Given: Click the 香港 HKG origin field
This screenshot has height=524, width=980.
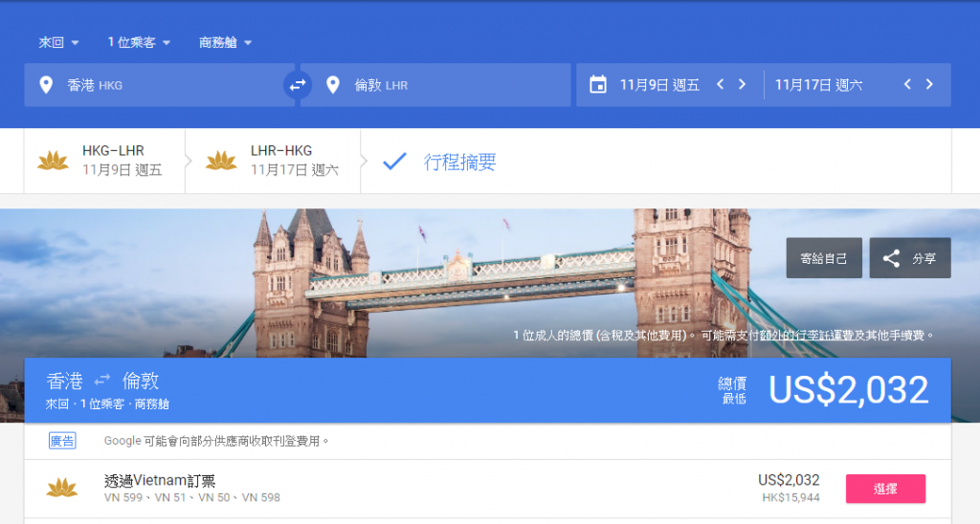Looking at the screenshot, I should 160,85.
